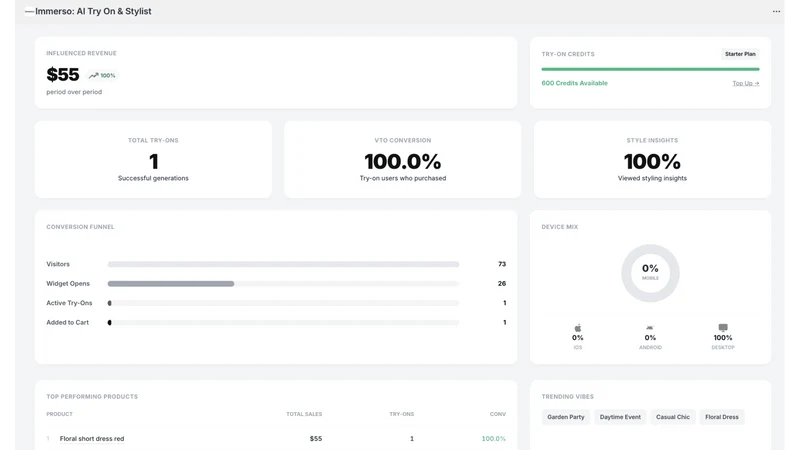Screen dimensions: 800x450
Task: Click the Total Try-Ons count of 1
Action: click(x=153, y=162)
